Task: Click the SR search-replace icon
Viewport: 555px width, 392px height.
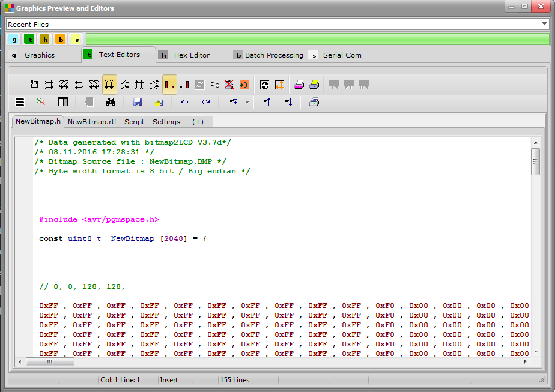Action: tap(41, 102)
